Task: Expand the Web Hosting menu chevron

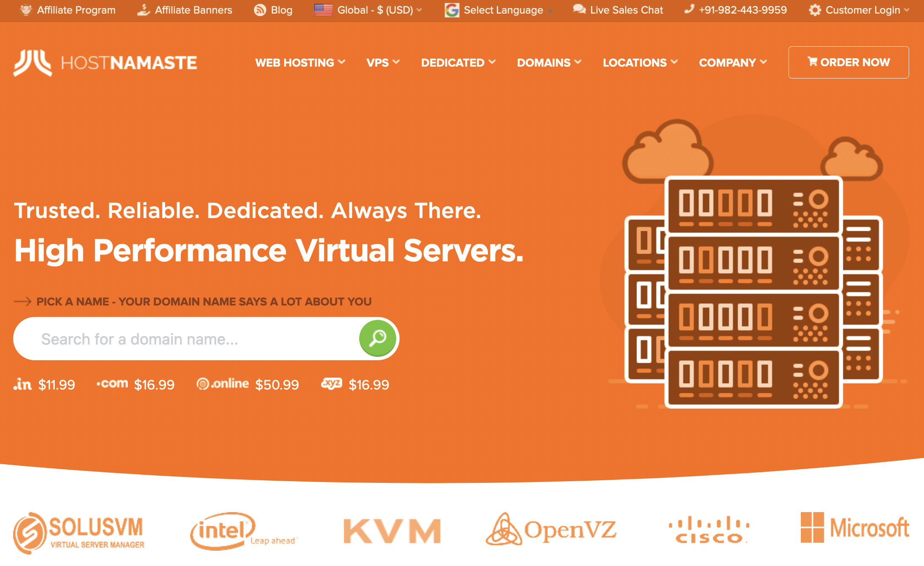Action: click(342, 62)
